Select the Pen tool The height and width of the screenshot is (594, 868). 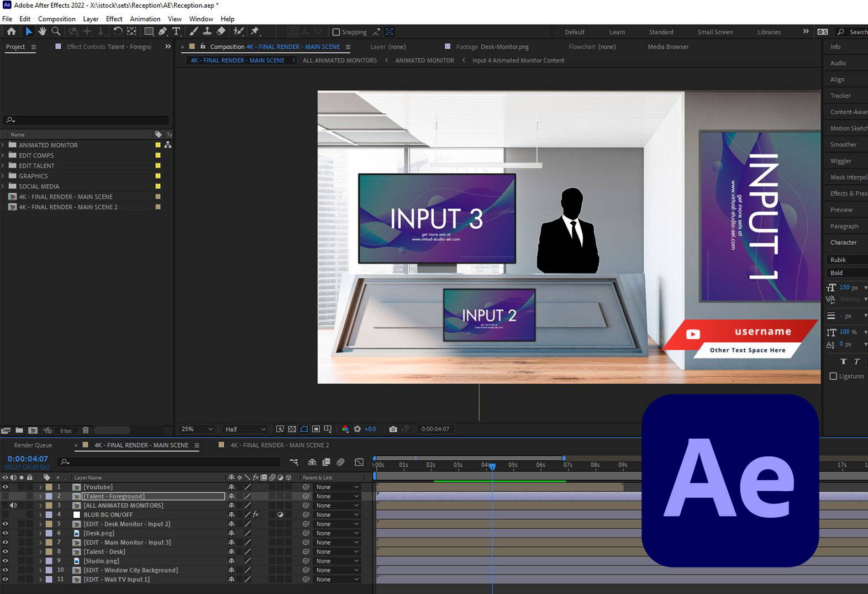(162, 31)
